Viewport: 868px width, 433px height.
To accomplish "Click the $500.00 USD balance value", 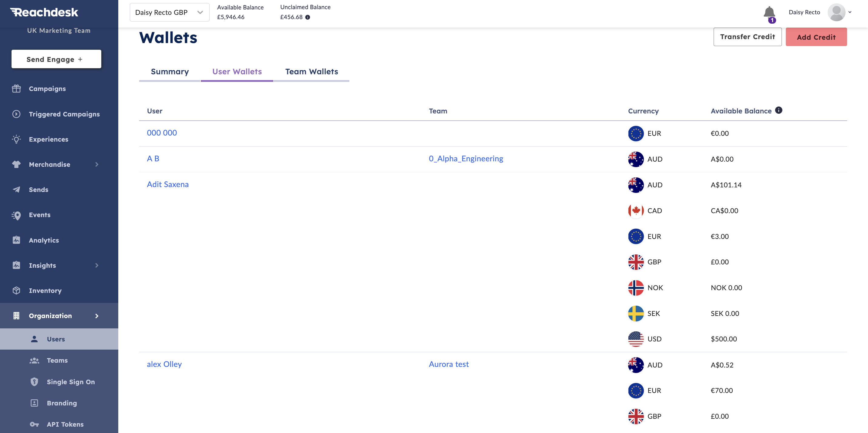I will coord(724,339).
